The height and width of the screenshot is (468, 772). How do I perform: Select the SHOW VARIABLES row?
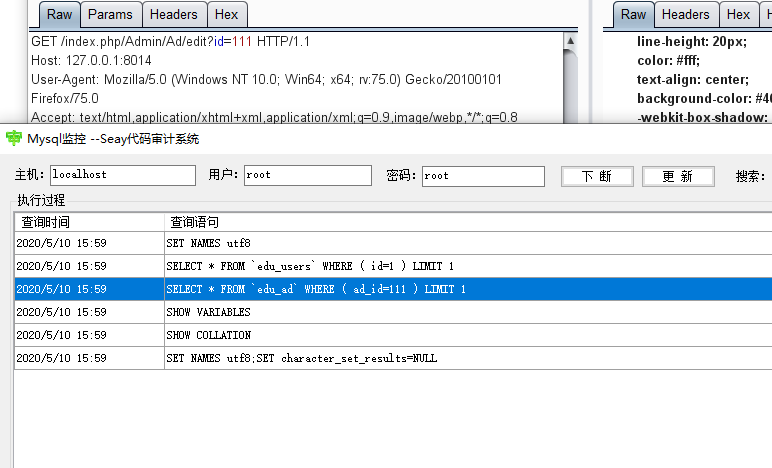click(x=393, y=312)
